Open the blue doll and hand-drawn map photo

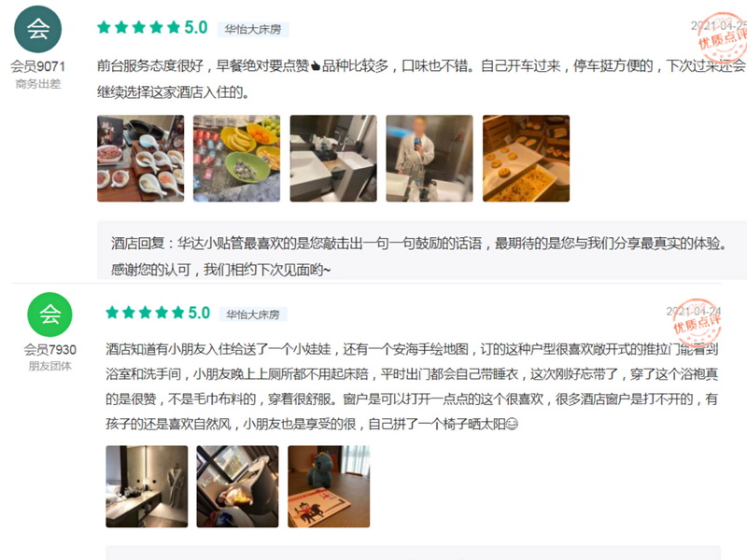point(329,486)
